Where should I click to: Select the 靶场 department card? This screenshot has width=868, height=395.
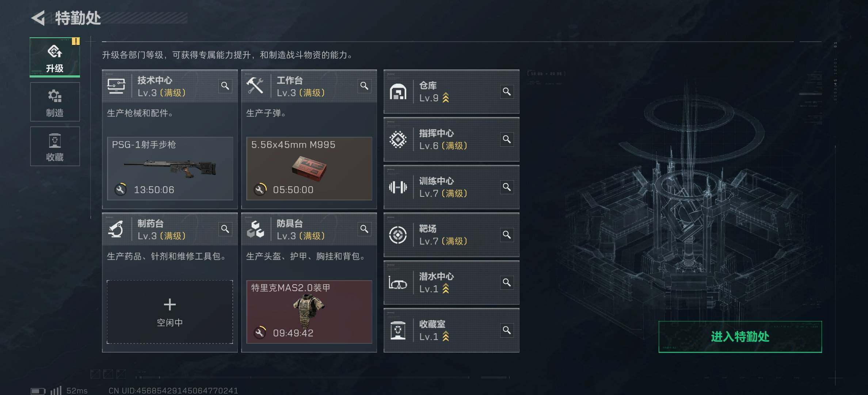451,235
